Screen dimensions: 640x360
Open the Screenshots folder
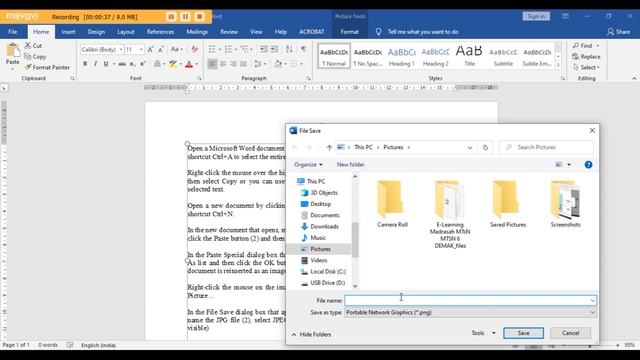[565, 204]
